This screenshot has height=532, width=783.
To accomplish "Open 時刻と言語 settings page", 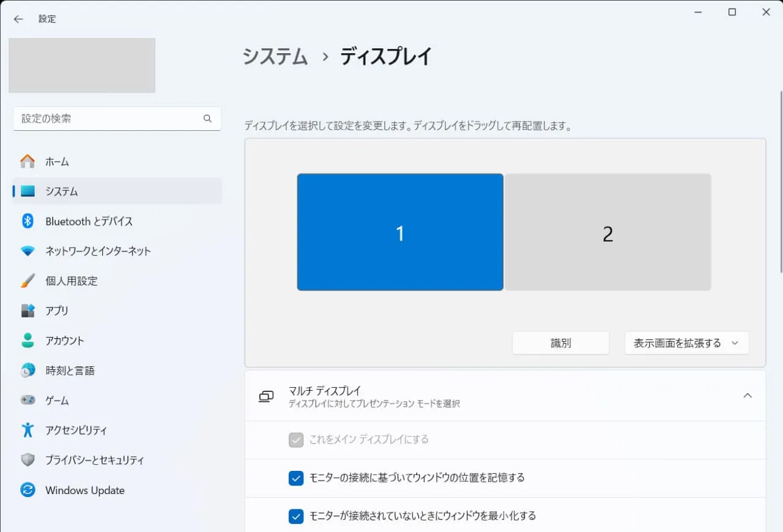I will 117,371.
